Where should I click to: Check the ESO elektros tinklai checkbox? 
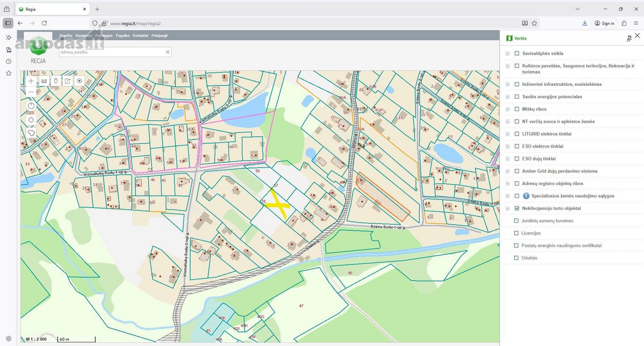tap(517, 146)
